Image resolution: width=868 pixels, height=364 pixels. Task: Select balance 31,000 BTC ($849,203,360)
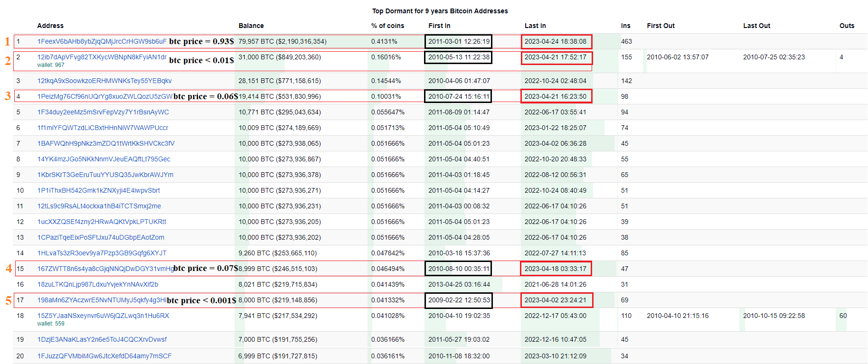click(280, 57)
